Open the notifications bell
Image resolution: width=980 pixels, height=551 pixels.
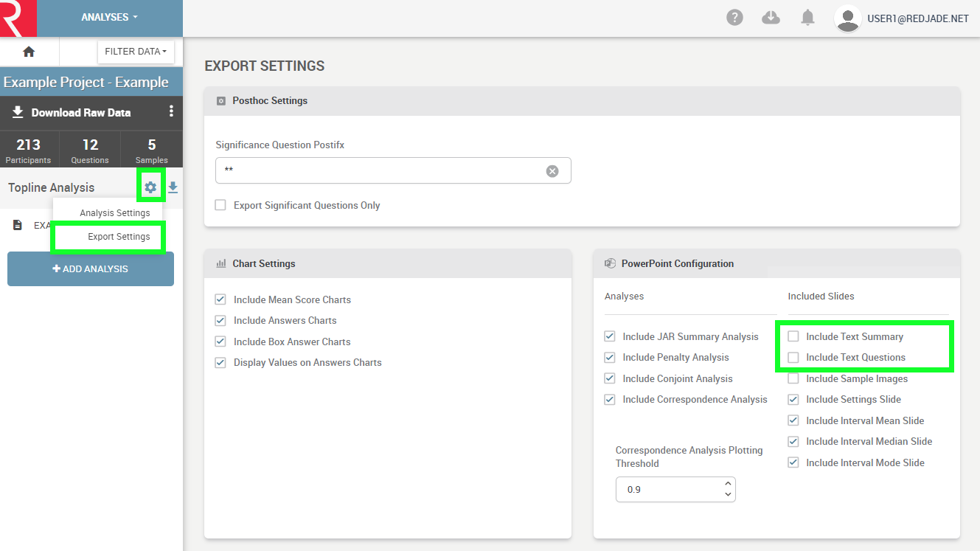(x=807, y=18)
